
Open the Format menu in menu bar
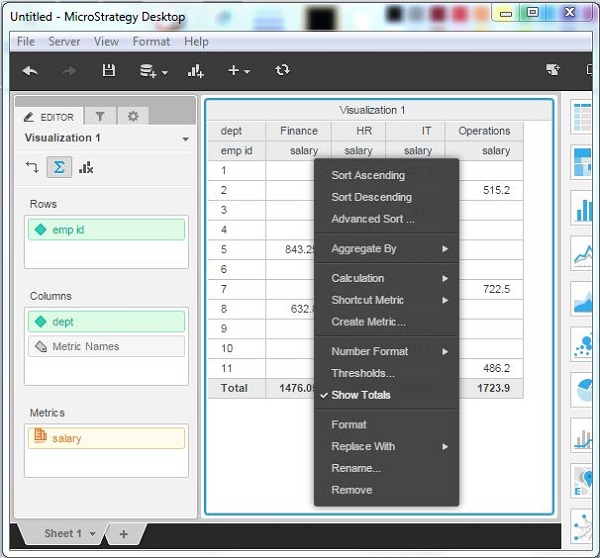click(151, 41)
